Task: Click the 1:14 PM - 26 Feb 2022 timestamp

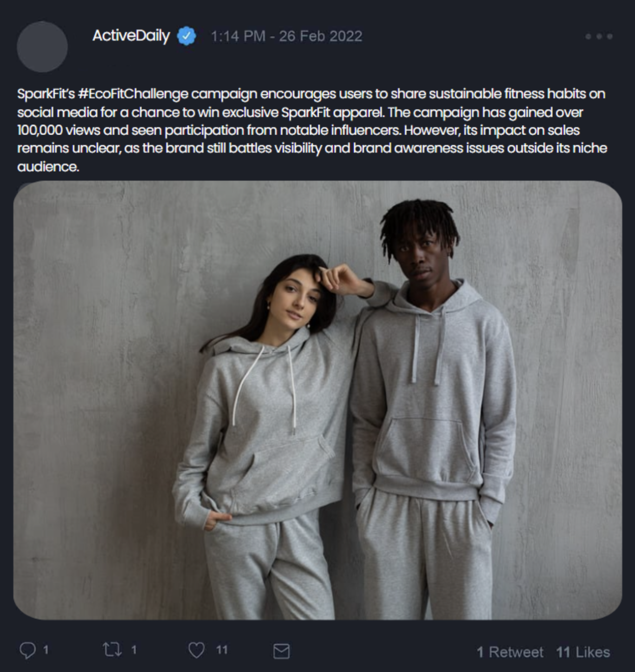Action: click(x=286, y=36)
